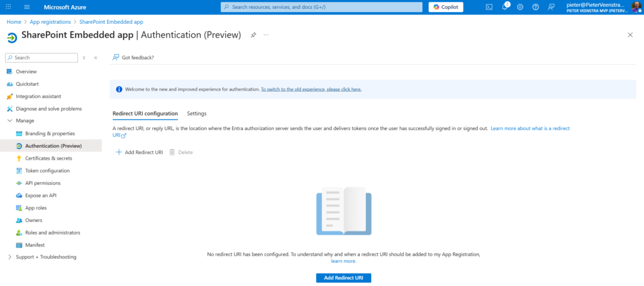The height and width of the screenshot is (286, 644).
Task: Click the Overview icon in the sidebar
Action: coord(9,72)
